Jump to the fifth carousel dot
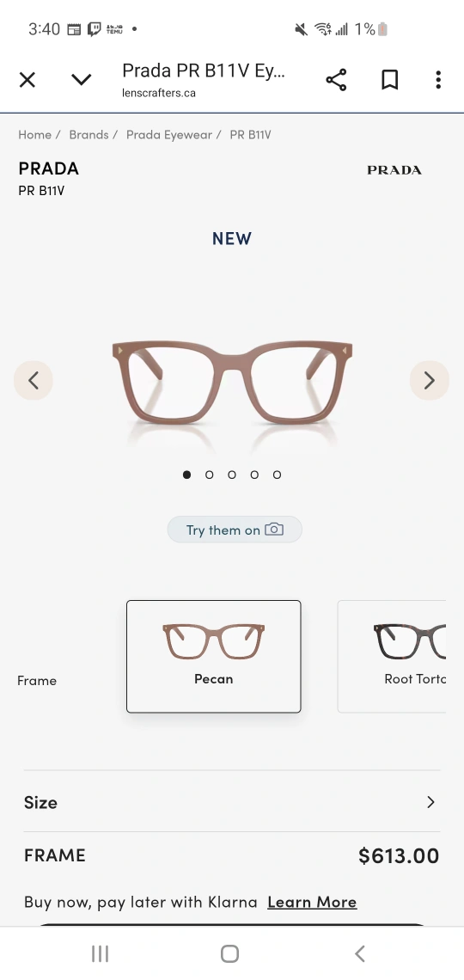The image size is (464, 980). pyautogui.click(x=277, y=475)
